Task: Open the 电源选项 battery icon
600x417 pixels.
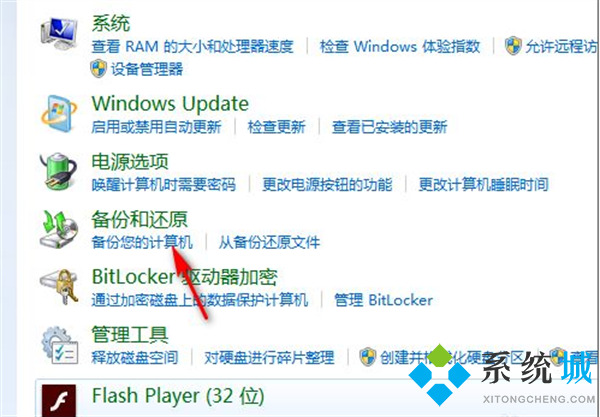Action: [59, 171]
